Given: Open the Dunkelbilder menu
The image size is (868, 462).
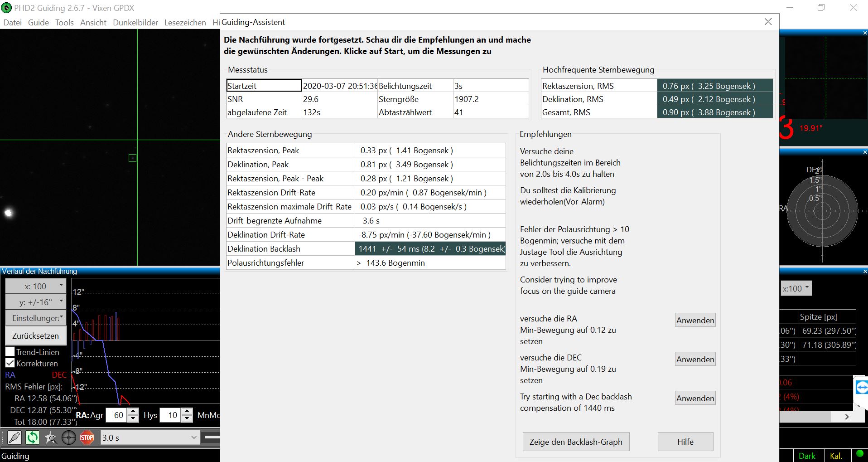Looking at the screenshot, I should [x=135, y=22].
